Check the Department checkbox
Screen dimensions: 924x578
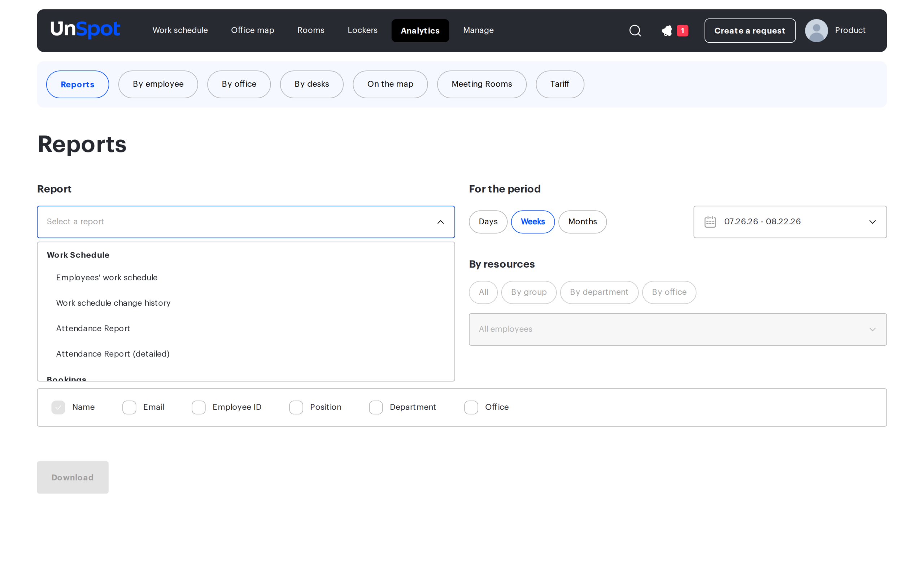coord(376,407)
